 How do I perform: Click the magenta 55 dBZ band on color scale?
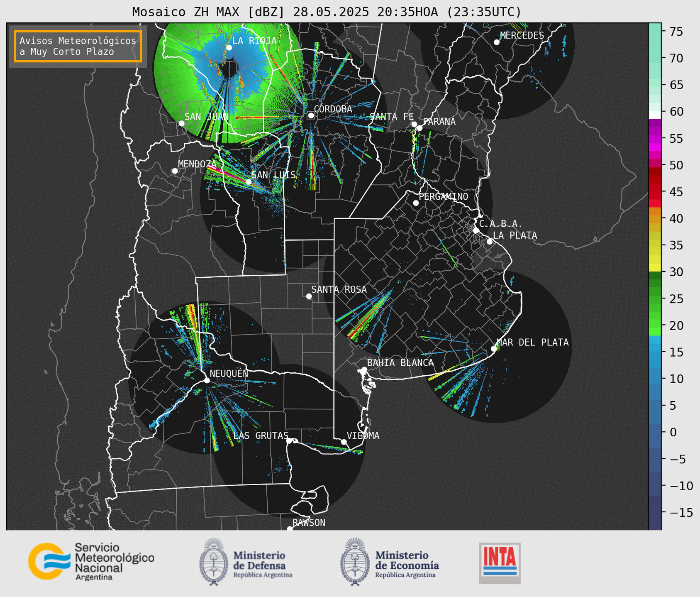click(655, 139)
